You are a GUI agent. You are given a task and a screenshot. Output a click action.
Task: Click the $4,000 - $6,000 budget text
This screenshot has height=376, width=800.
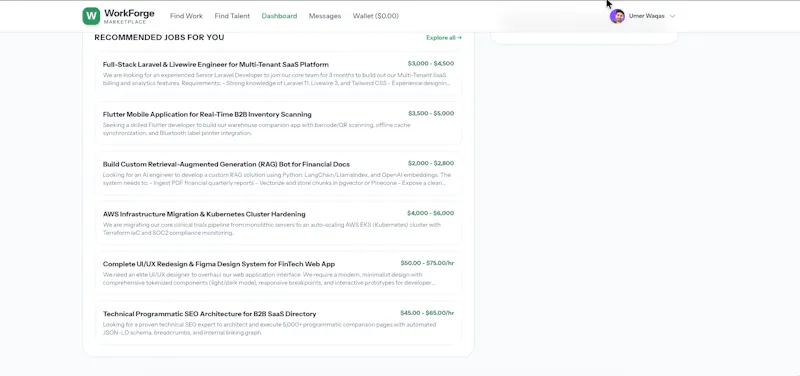pyautogui.click(x=431, y=213)
